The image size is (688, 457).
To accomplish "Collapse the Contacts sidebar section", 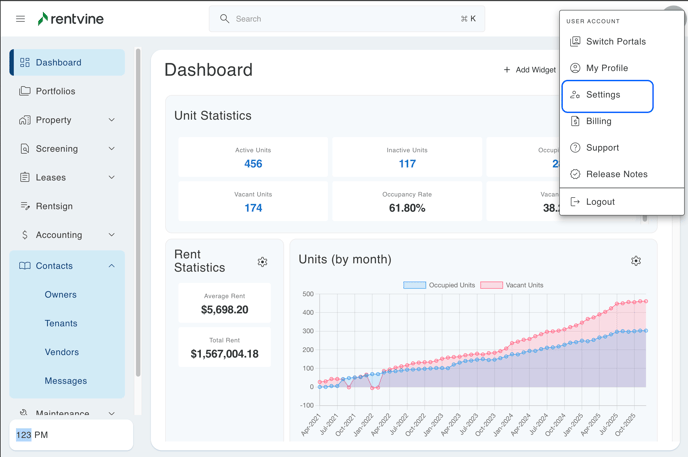I will (111, 266).
